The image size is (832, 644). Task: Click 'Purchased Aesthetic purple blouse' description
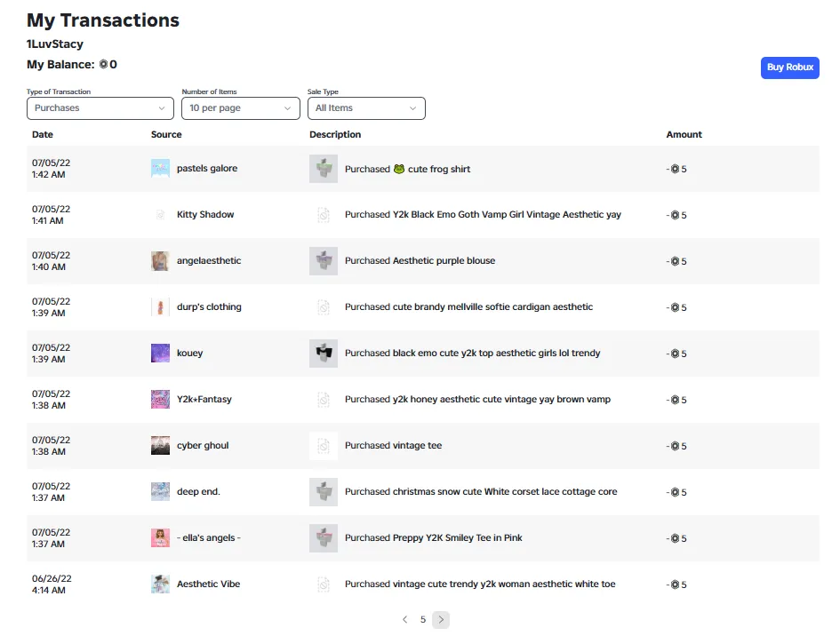[420, 261]
